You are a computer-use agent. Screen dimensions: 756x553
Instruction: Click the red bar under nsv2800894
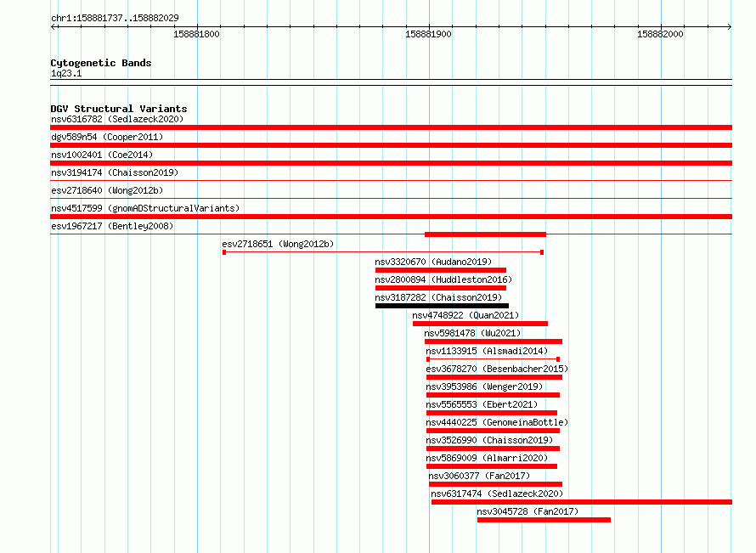441,288
